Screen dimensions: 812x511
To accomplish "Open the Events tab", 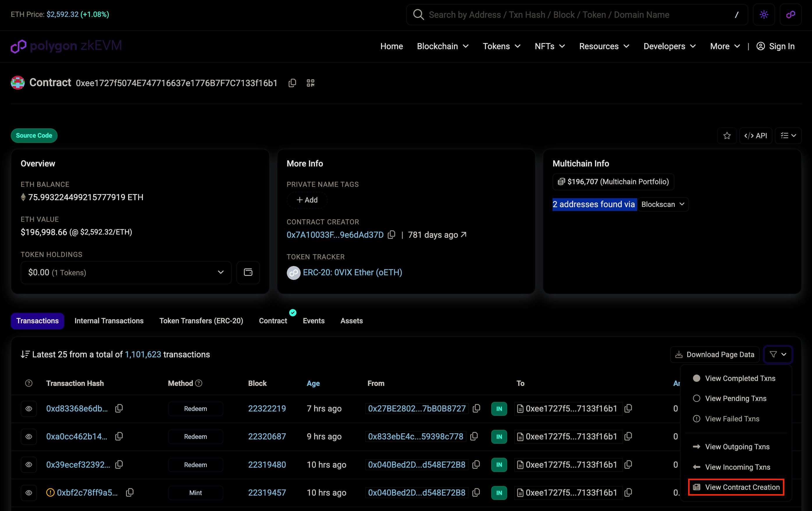I will tap(314, 321).
